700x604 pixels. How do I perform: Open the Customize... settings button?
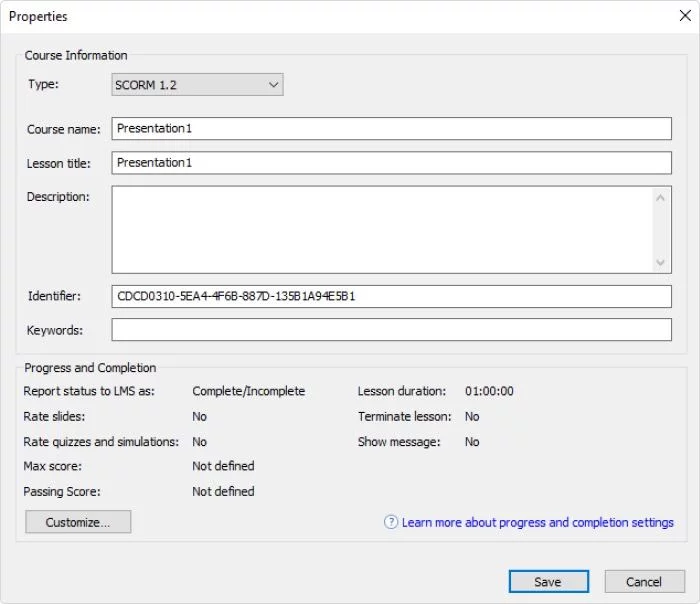[78, 522]
